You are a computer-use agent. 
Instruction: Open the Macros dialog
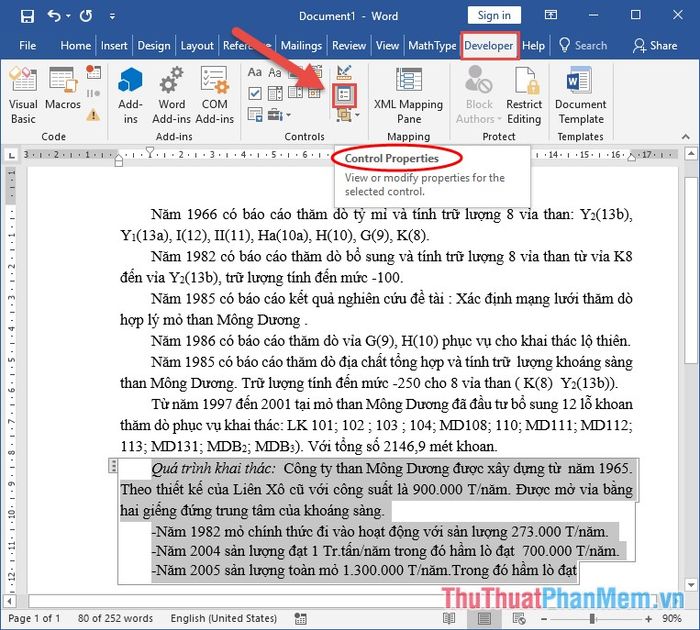coord(63,88)
